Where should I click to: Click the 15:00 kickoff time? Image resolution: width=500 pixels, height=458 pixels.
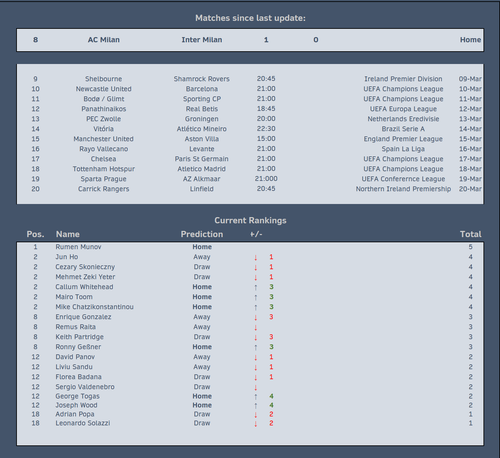point(266,139)
